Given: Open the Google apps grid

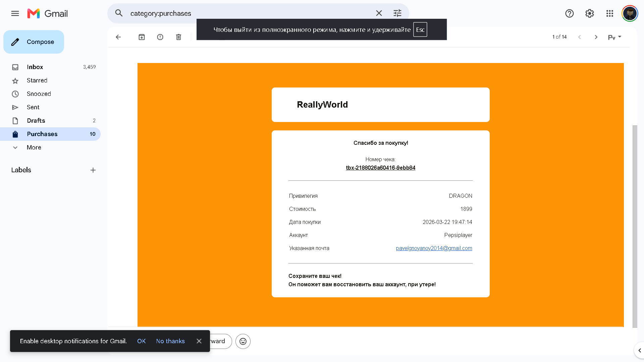Looking at the screenshot, I should pyautogui.click(x=610, y=13).
